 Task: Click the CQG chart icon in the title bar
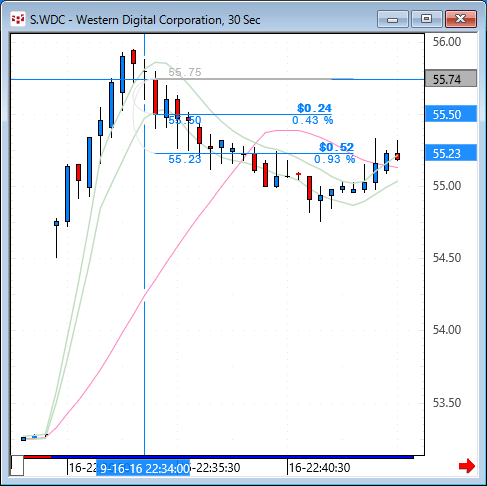(18, 19)
